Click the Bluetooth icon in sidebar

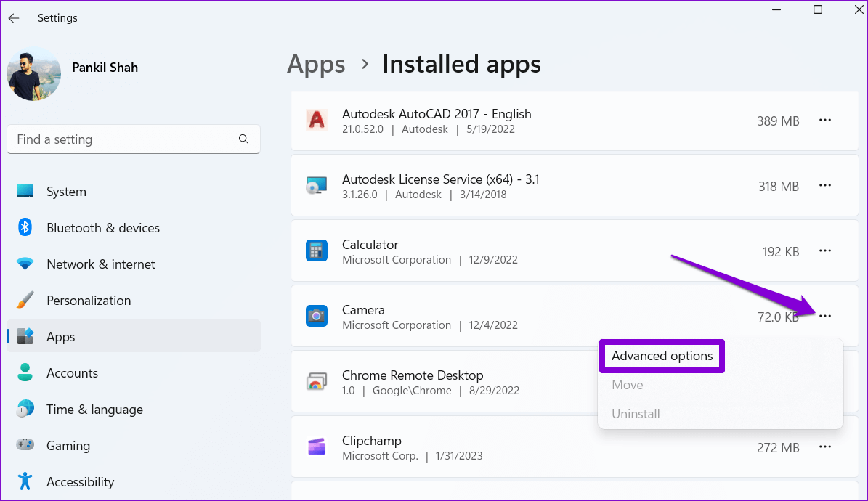pos(25,227)
